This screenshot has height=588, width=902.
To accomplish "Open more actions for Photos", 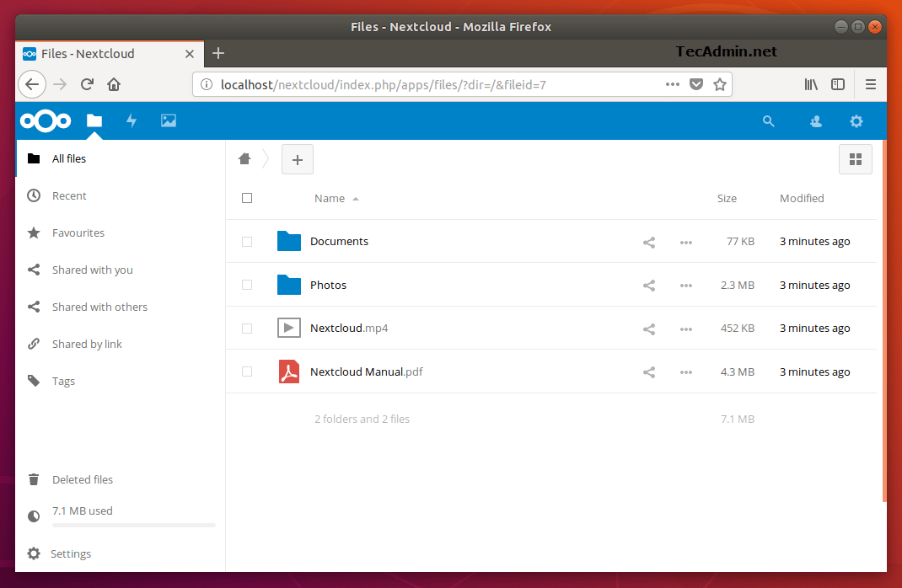I will (x=685, y=285).
